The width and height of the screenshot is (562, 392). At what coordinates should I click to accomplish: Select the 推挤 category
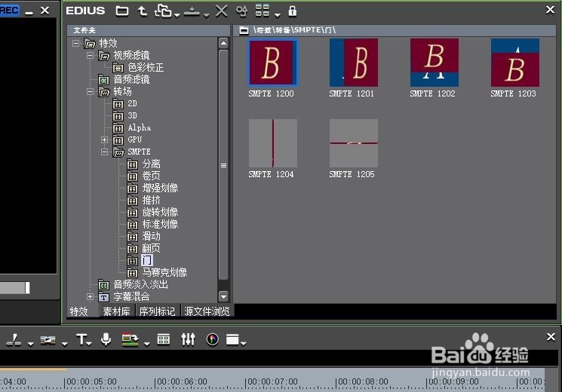(x=152, y=200)
